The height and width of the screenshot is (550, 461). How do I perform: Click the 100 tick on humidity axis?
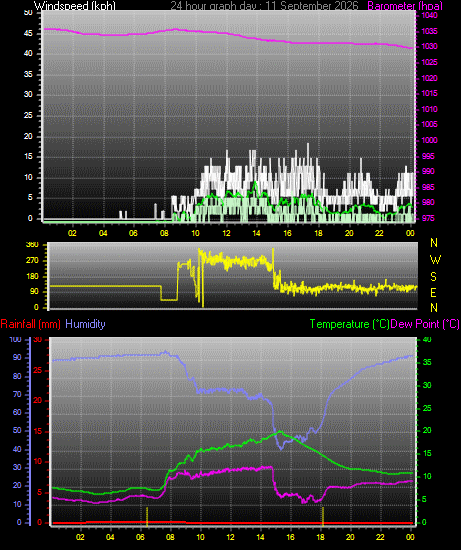[15, 340]
